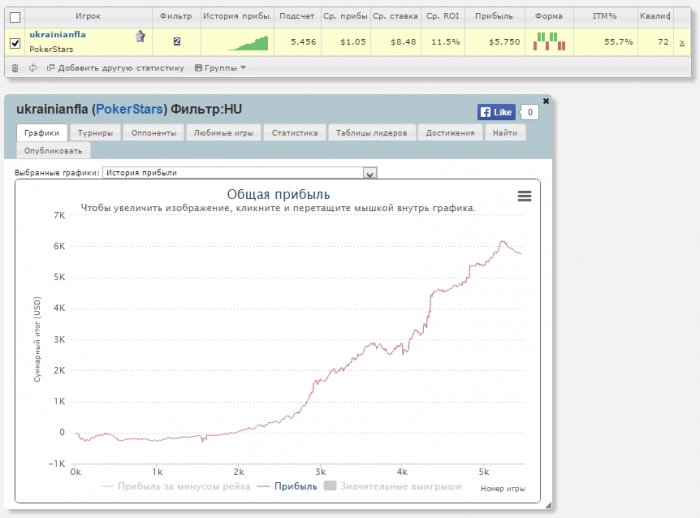This screenshot has height=518, width=700.
Task: Click the Форма green-red bars indicator
Action: [x=549, y=42]
